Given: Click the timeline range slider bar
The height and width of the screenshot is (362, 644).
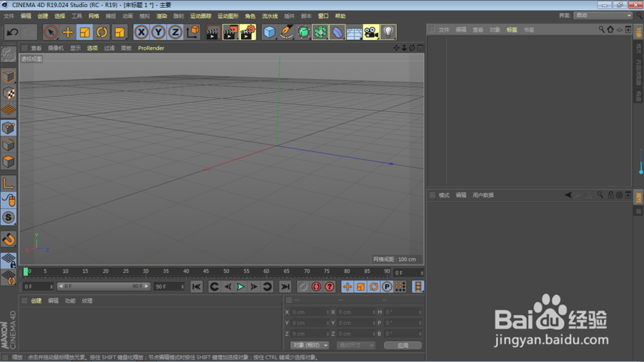Looking at the screenshot, I should coord(104,287).
